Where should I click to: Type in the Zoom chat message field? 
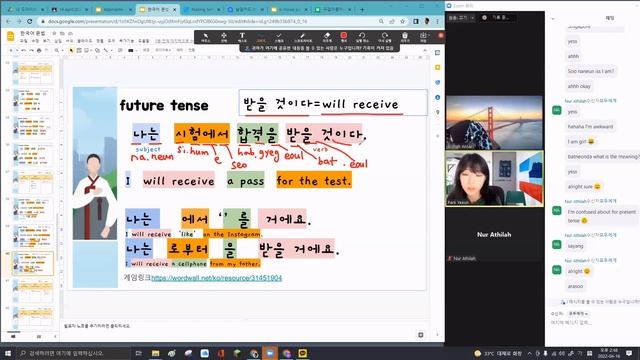(592, 322)
